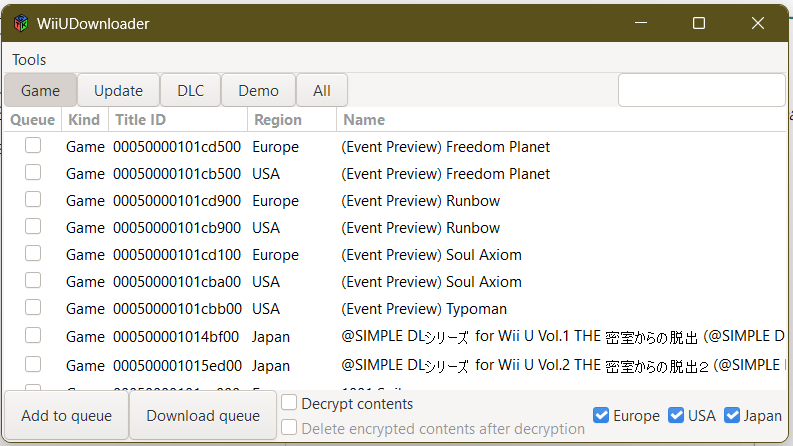Switch to the All tab
The height and width of the screenshot is (446, 793).
pyautogui.click(x=322, y=91)
